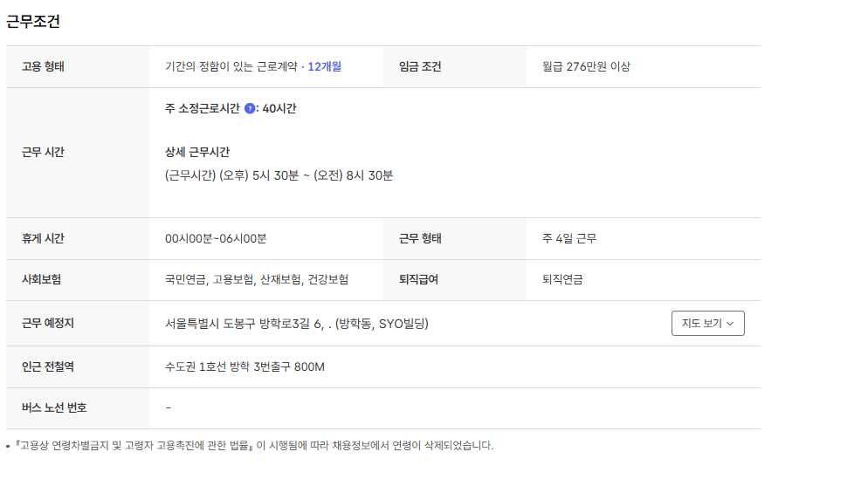Click the 근무 시간 row label

(x=43, y=152)
